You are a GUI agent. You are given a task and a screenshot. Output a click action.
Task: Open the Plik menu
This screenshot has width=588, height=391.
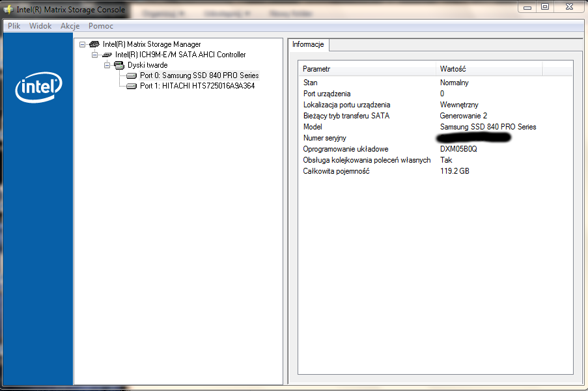point(14,26)
